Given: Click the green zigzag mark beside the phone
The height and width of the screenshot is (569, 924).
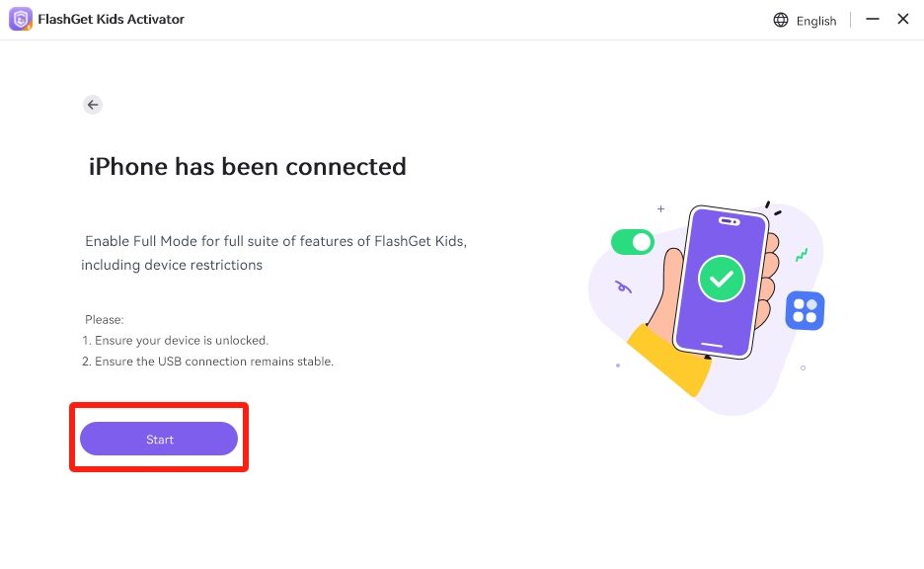Looking at the screenshot, I should [x=802, y=254].
